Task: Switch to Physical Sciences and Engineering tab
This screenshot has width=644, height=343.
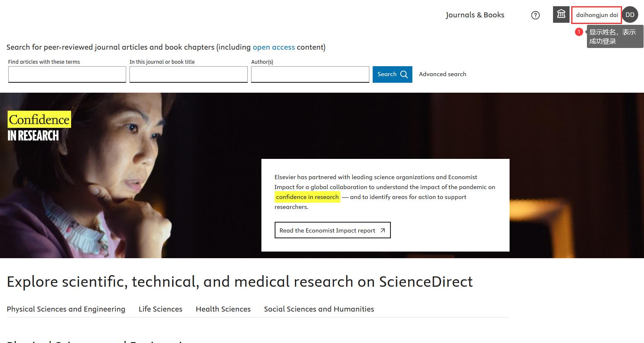Action: click(x=66, y=309)
